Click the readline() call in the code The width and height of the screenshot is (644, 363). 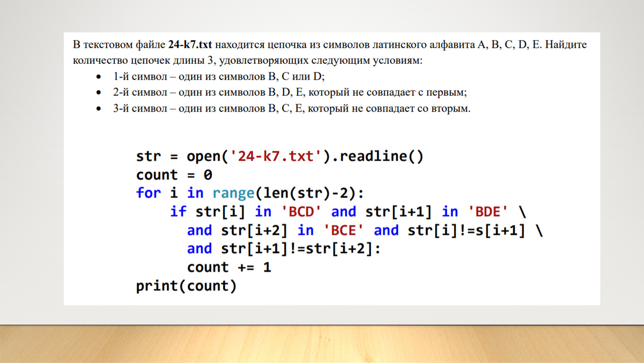[381, 156]
